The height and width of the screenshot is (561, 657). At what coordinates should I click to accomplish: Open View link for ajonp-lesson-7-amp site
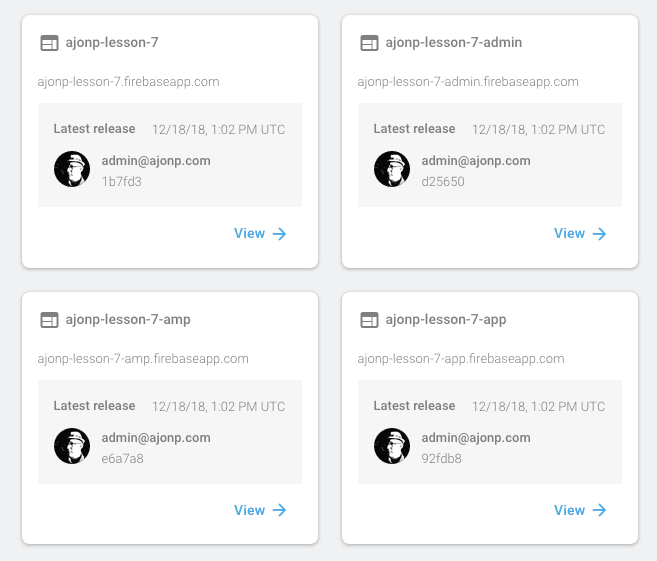click(260, 510)
